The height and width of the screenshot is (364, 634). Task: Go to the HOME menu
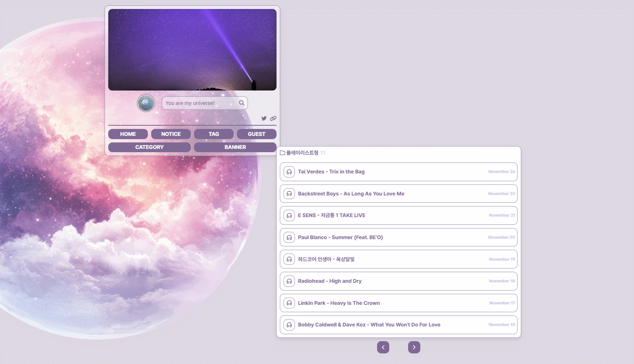point(128,134)
